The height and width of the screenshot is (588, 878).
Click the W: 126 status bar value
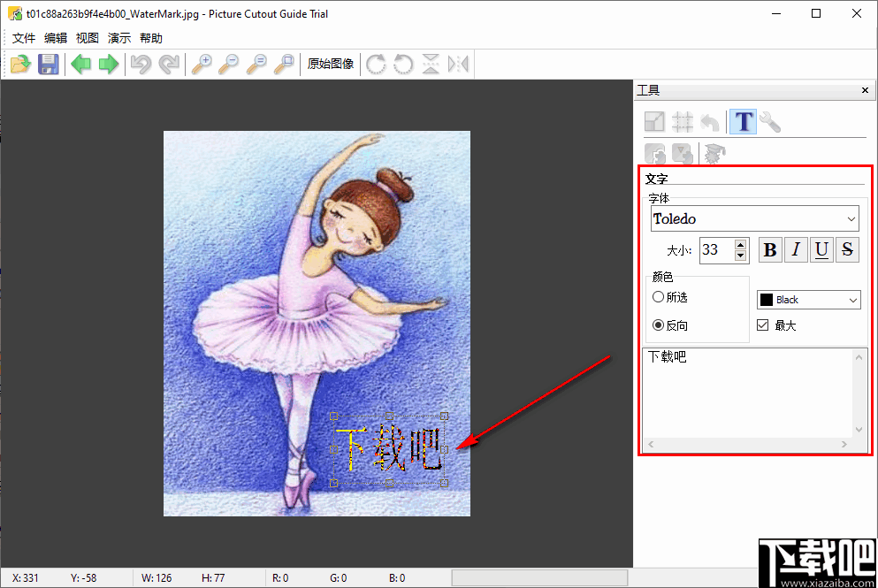(x=157, y=578)
